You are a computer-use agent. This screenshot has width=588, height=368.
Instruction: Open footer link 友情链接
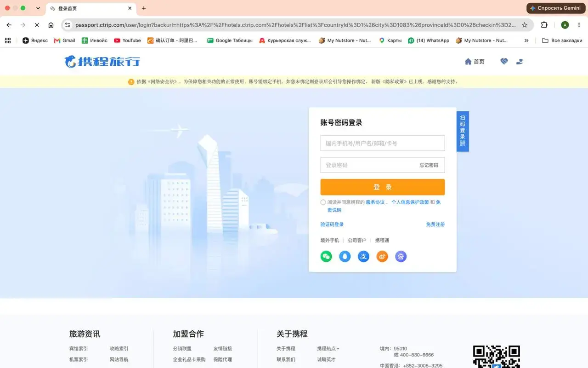[x=223, y=349]
